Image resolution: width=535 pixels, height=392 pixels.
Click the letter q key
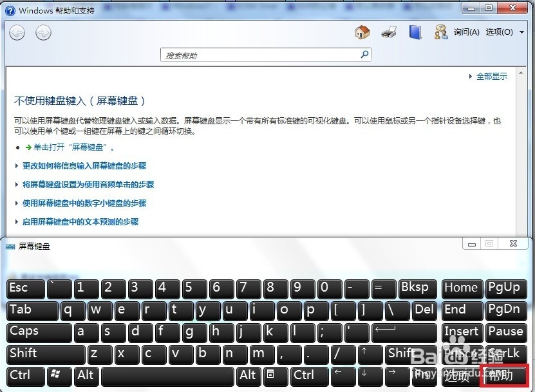pyautogui.click(x=73, y=311)
